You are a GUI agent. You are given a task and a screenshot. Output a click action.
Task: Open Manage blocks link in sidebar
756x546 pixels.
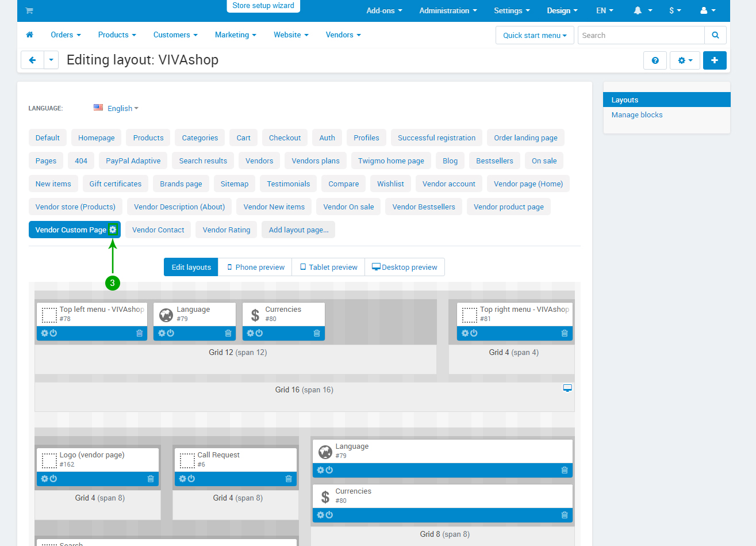[x=636, y=114]
